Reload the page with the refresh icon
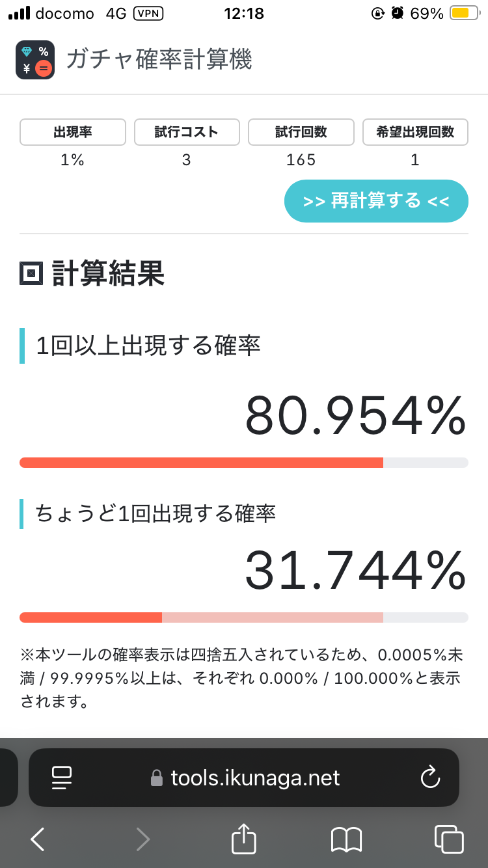The height and width of the screenshot is (868, 488). tap(430, 778)
